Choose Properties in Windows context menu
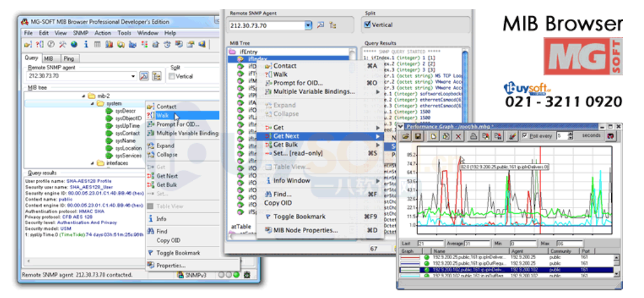Screen dimensions: 644x298 (192, 266)
